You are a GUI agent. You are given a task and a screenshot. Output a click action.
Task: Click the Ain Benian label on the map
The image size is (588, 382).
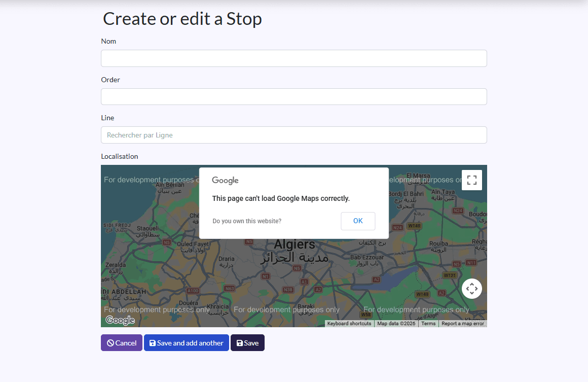pyautogui.click(x=170, y=185)
